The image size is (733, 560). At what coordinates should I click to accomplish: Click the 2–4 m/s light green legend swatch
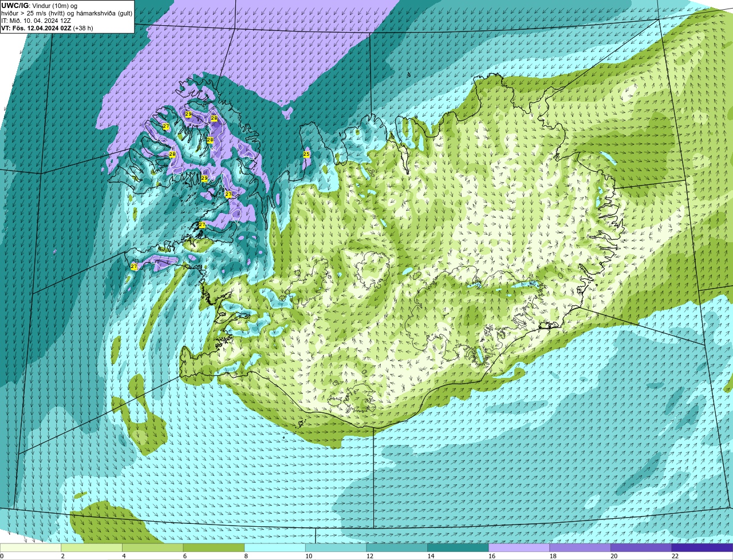pyautogui.click(x=92, y=547)
